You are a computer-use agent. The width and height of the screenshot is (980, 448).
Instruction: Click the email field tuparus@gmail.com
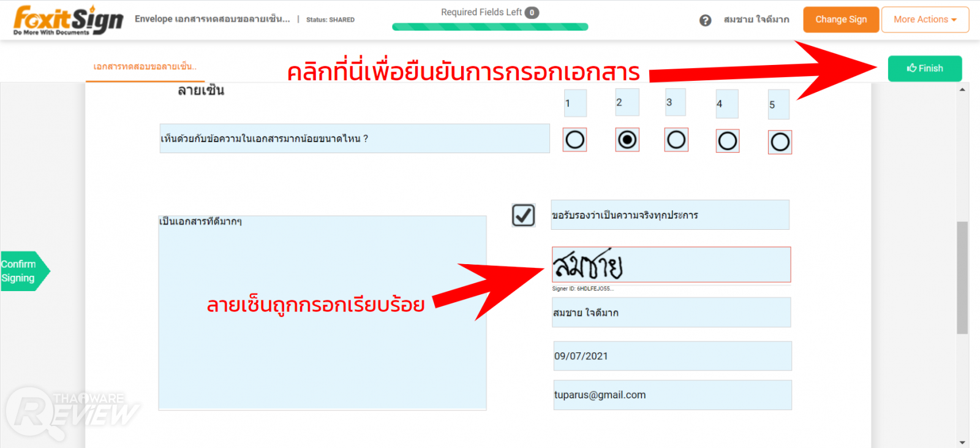673,395
